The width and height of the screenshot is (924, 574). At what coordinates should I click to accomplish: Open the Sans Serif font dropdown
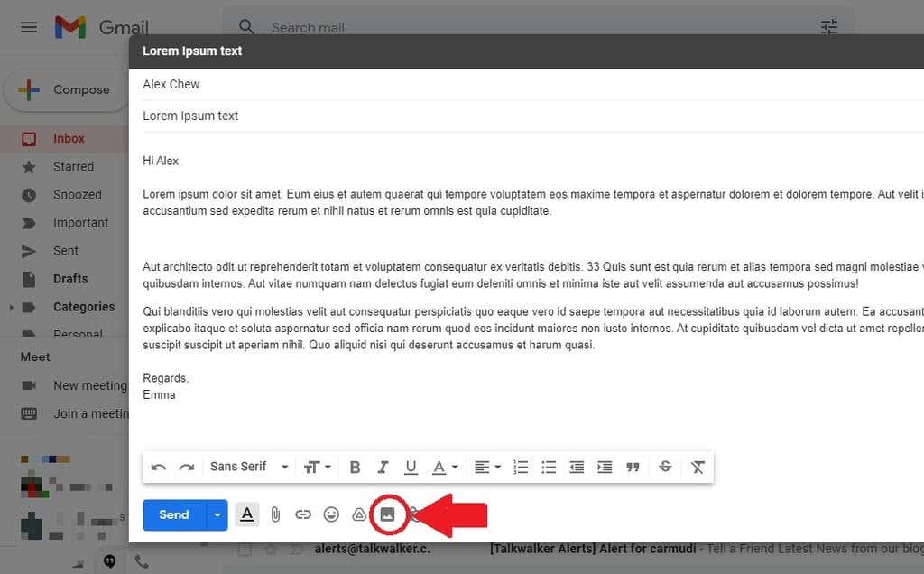tap(245, 467)
